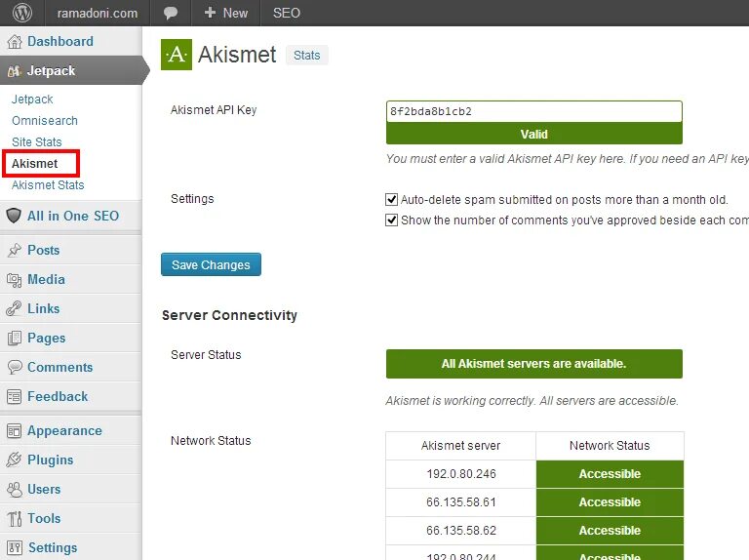The height and width of the screenshot is (560, 749).
Task: Select server IP 66.135.58.62 cell
Action: [461, 531]
